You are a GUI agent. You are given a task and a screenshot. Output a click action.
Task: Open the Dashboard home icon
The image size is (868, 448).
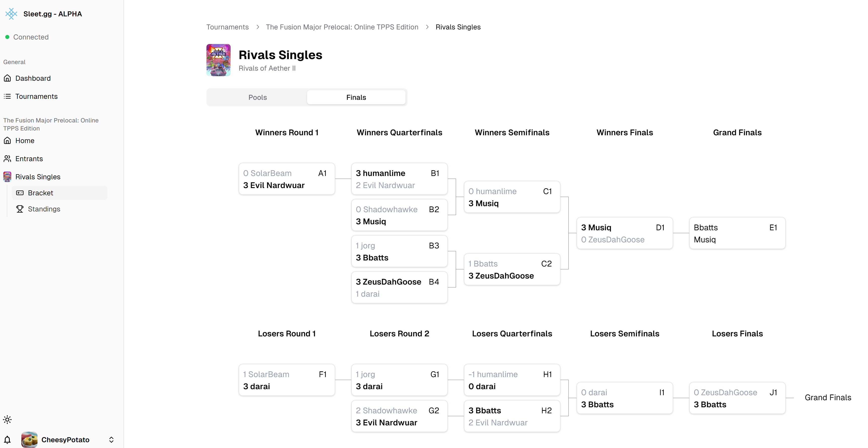(x=7, y=78)
